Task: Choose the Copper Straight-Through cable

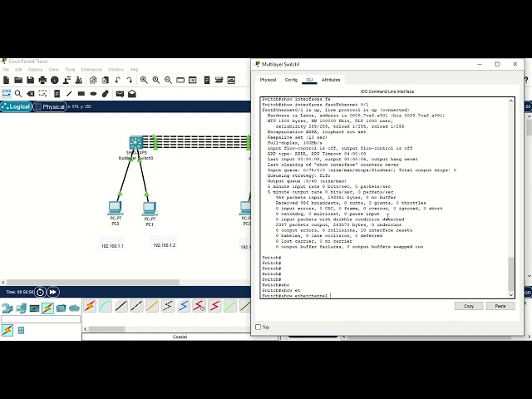Action: [121, 306]
